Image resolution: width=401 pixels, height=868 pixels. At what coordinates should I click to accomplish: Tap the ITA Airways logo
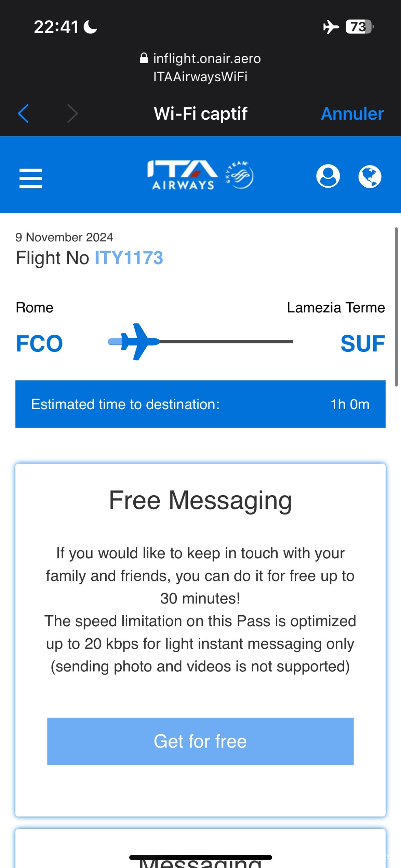[x=182, y=175]
